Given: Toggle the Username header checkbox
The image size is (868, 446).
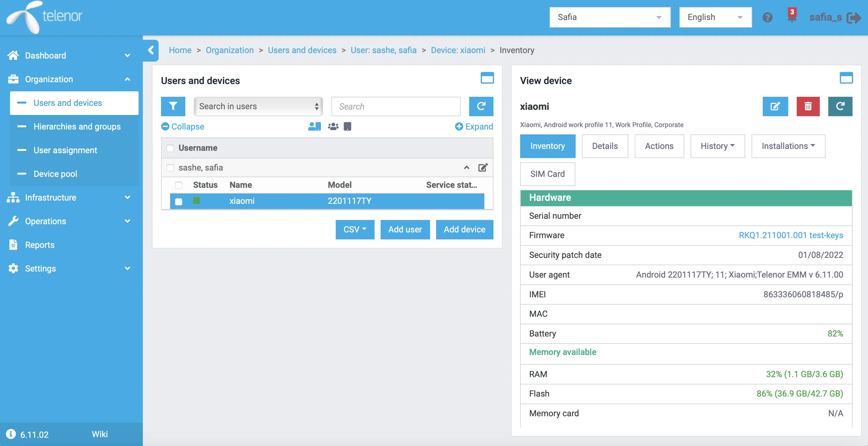Looking at the screenshot, I should coord(170,148).
